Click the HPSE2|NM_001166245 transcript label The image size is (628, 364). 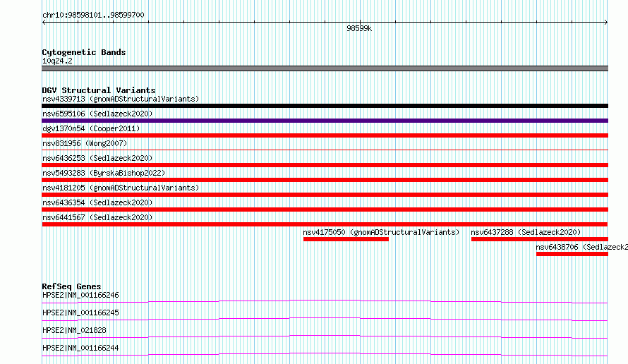[x=80, y=313]
